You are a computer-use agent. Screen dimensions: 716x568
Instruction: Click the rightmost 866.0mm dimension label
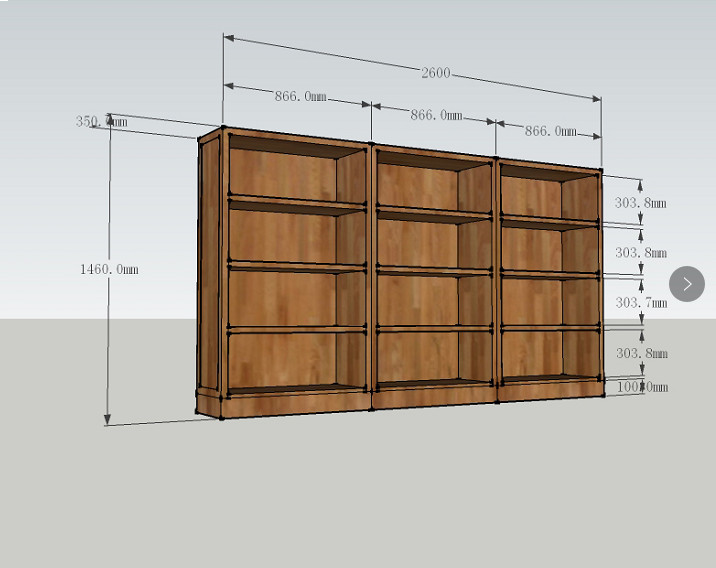[551, 131]
